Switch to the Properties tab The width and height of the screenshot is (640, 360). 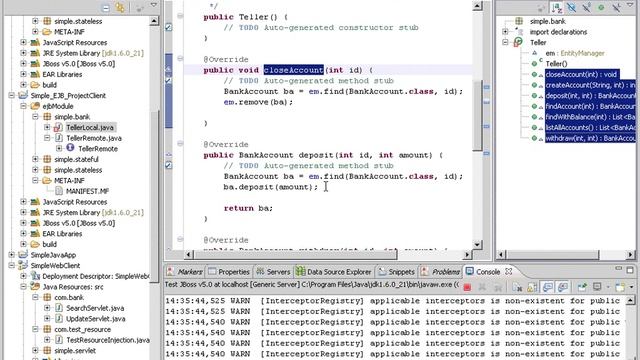click(x=229, y=271)
